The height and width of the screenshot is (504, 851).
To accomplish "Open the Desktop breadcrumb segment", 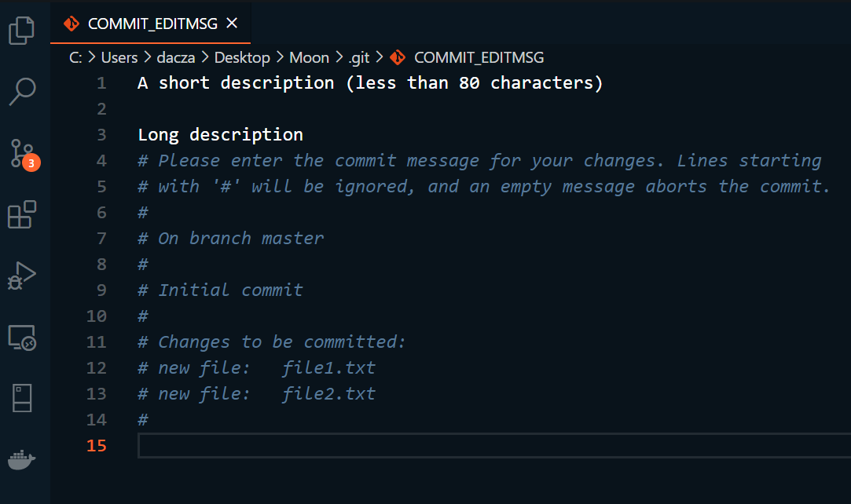I will (242, 57).
